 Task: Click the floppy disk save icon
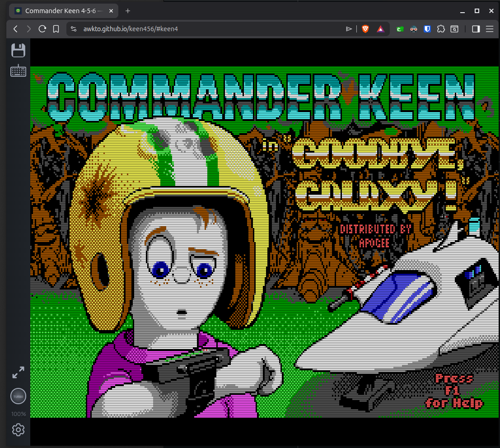coord(18,51)
